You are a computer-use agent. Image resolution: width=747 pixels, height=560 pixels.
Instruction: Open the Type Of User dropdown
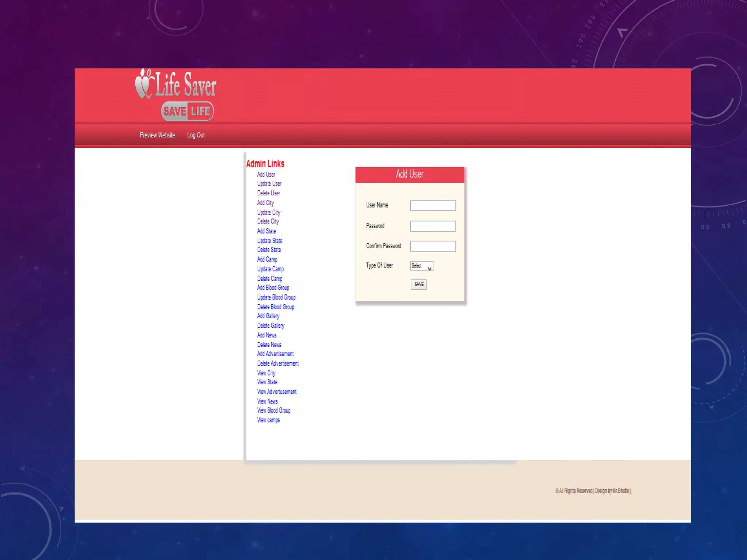point(421,266)
